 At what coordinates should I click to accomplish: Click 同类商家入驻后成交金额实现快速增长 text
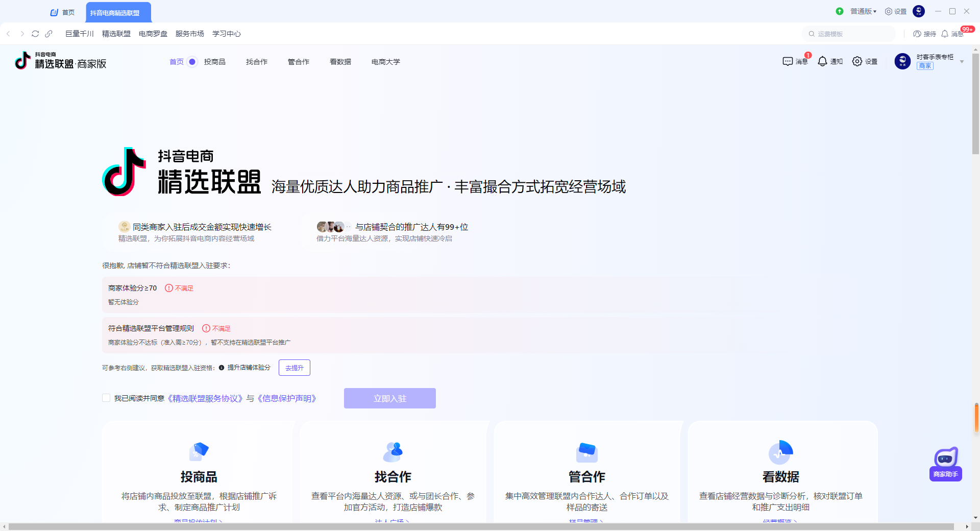point(202,227)
